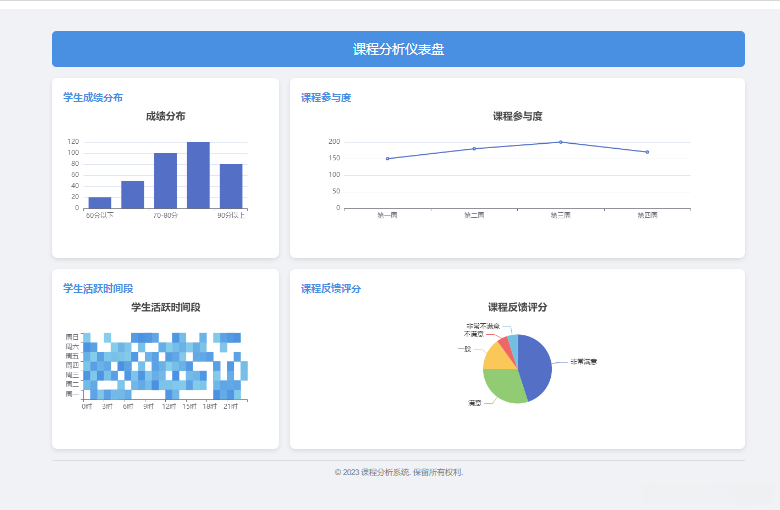Screen dimensions: 780x510
Task: Click the 90分以上 axis label
Action: (231, 215)
